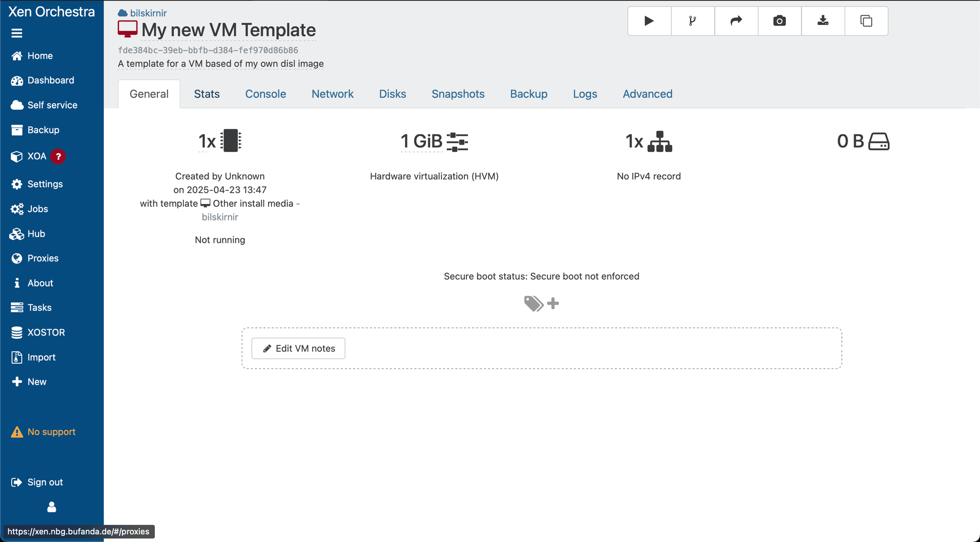Click the network interfaces icon
This screenshot has width=980, height=542.
tap(660, 142)
